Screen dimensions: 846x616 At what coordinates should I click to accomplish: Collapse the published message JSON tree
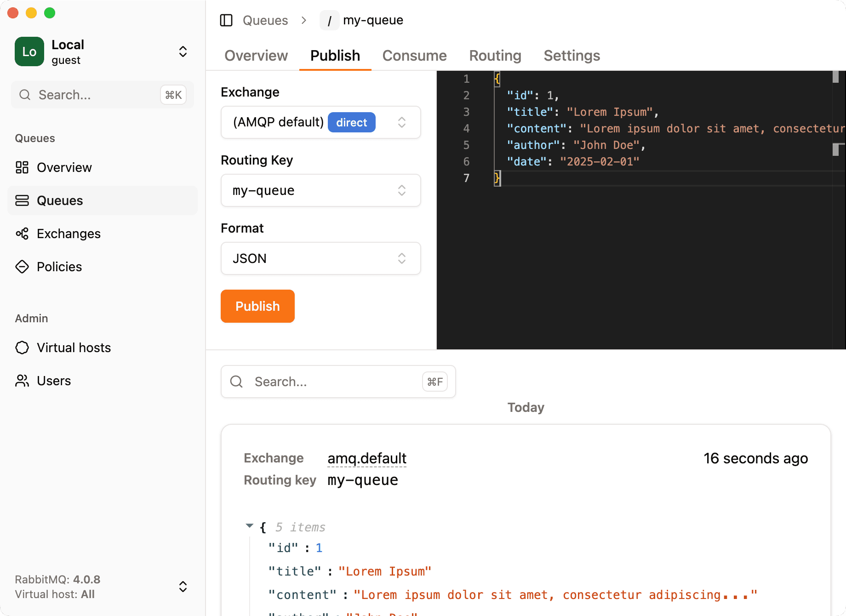(250, 525)
